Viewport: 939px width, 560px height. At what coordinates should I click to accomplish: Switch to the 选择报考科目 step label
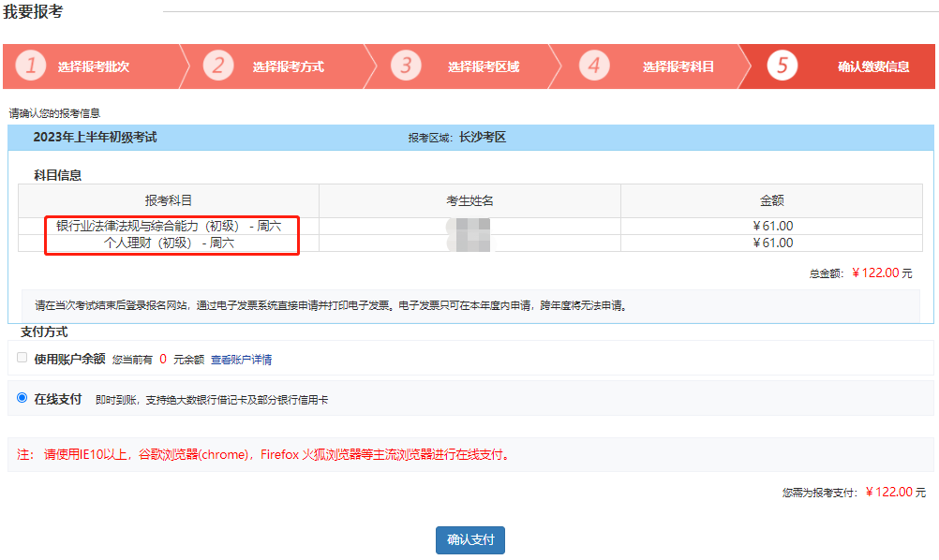pos(678,67)
